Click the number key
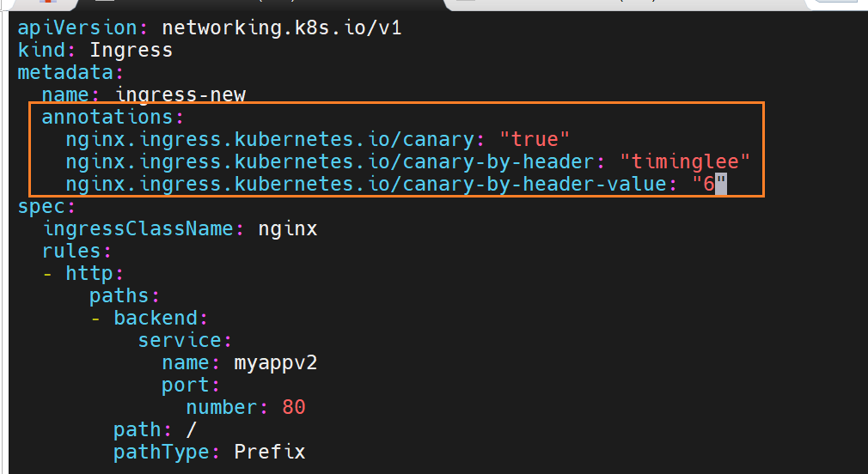The height and width of the screenshot is (474, 868). [222, 408]
